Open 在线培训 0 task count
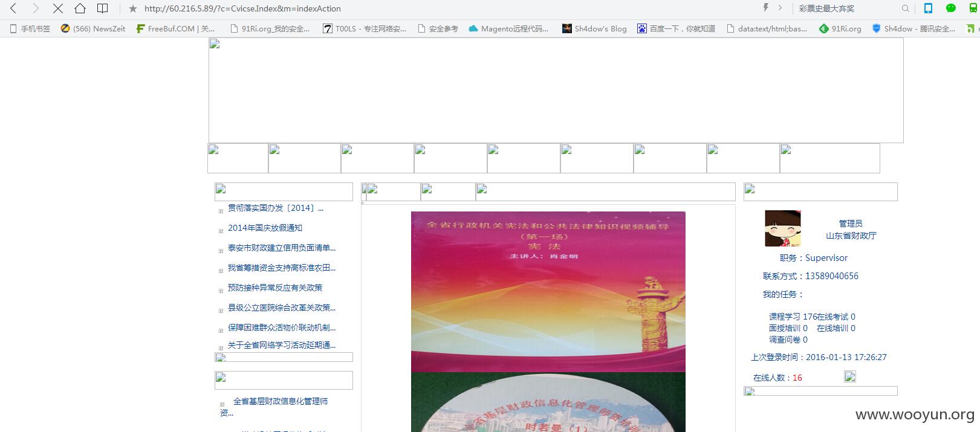Screen dimensions: 980x432 pos(836,328)
